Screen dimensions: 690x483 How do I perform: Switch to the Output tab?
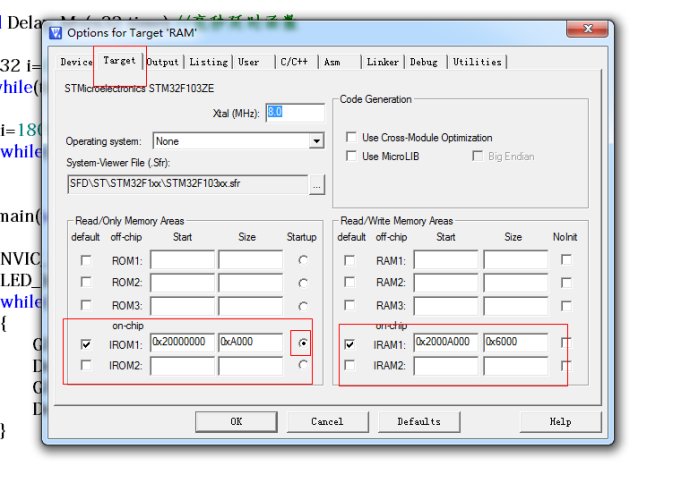(163, 62)
